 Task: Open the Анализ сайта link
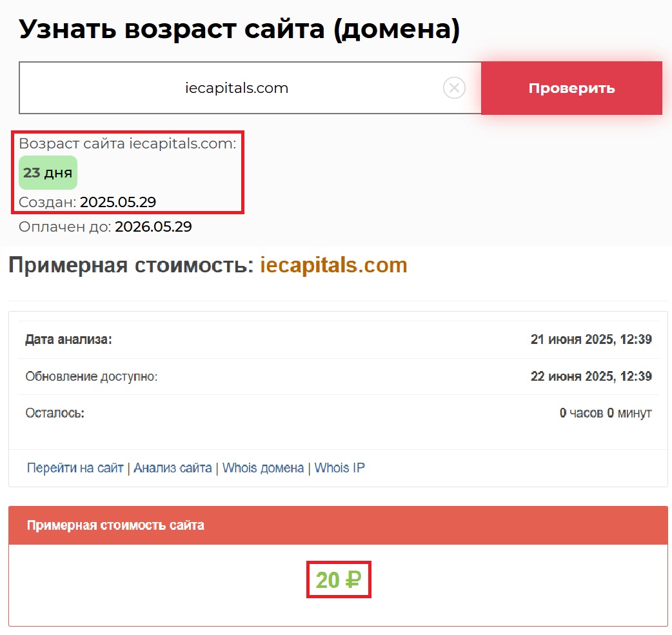tap(173, 468)
